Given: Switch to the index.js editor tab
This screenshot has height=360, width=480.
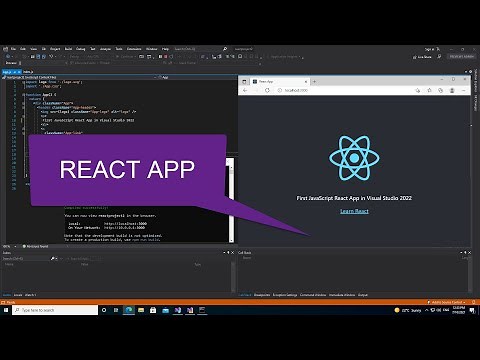Looking at the screenshot, I should (x=28, y=72).
